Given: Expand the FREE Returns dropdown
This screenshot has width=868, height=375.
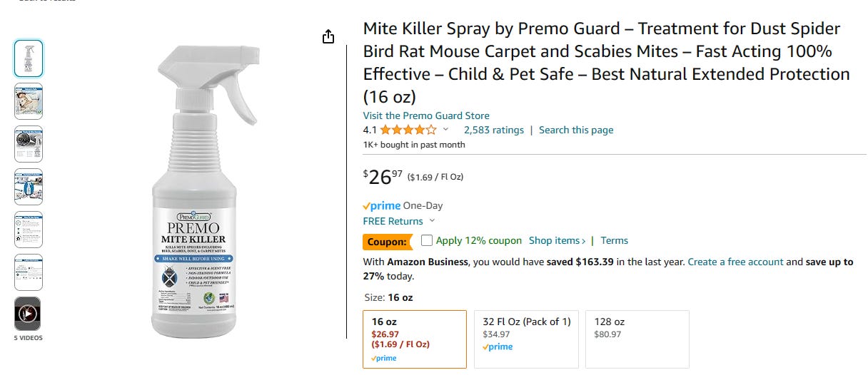Looking at the screenshot, I should [433, 221].
